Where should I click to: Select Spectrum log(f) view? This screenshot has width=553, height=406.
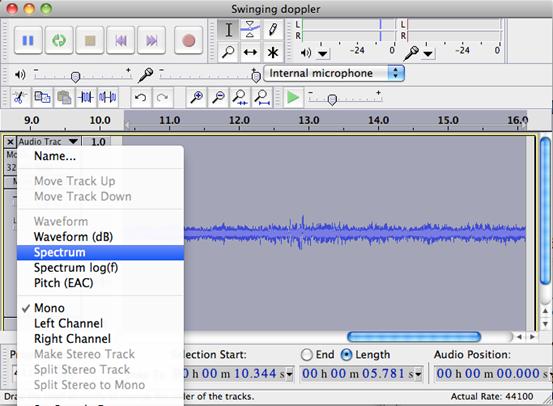coord(100,268)
